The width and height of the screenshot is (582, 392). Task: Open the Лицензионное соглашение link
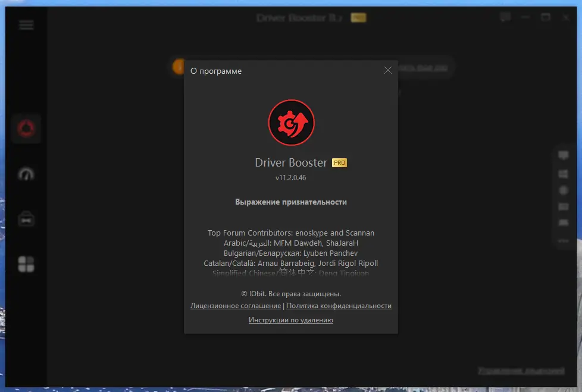234,306
